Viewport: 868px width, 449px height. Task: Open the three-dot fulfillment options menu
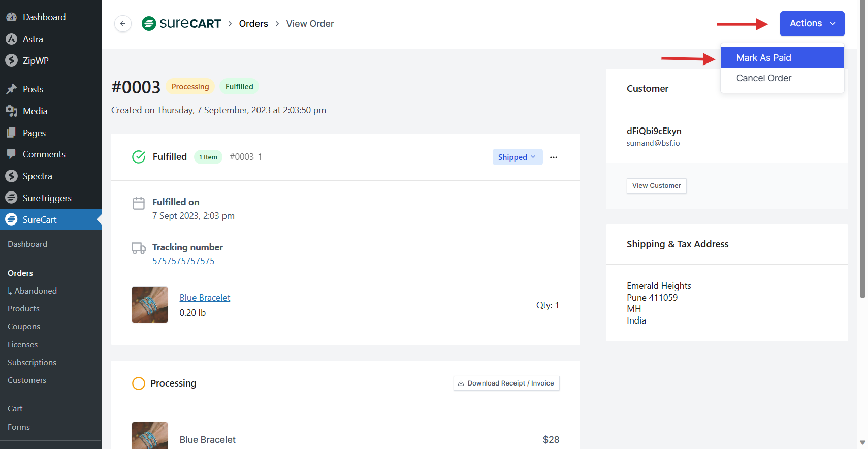click(x=553, y=157)
